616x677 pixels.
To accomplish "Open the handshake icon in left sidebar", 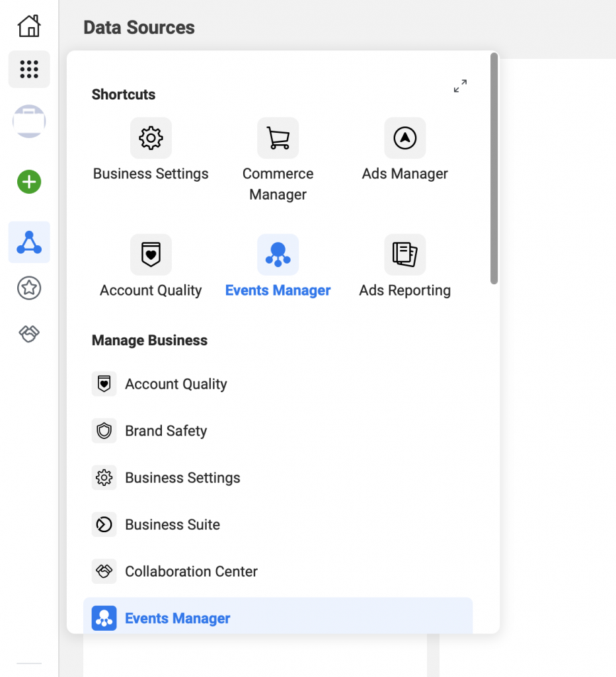I will [x=29, y=335].
